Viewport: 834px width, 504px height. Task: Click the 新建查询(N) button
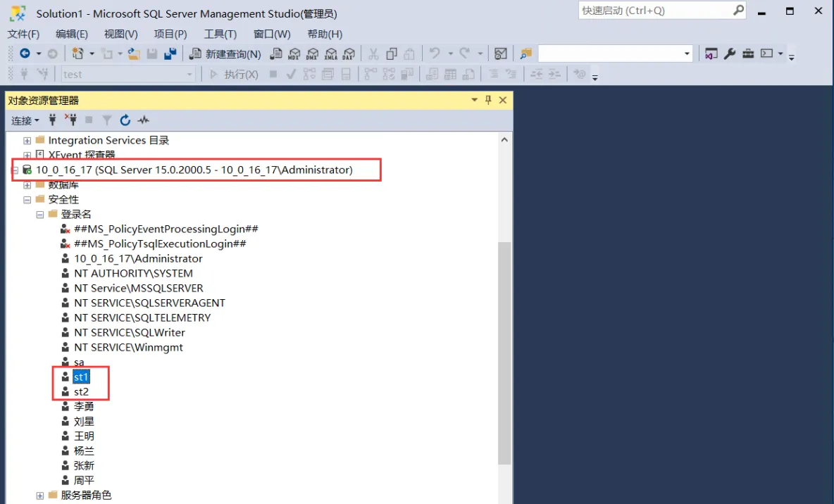(x=225, y=53)
